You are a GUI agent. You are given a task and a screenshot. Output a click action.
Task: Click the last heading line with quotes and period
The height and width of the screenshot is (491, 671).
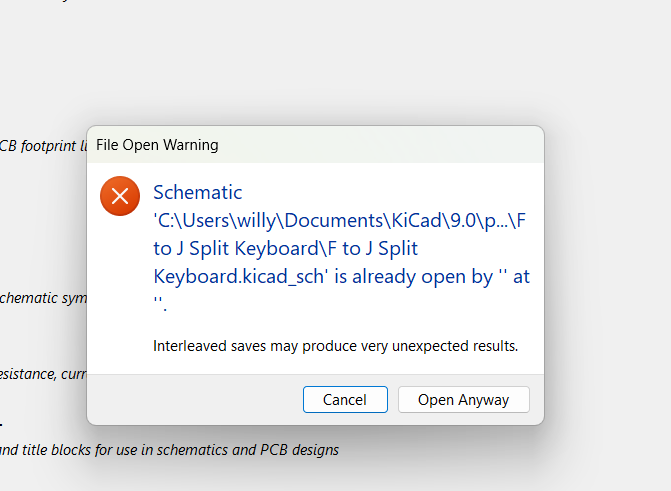click(x=160, y=303)
